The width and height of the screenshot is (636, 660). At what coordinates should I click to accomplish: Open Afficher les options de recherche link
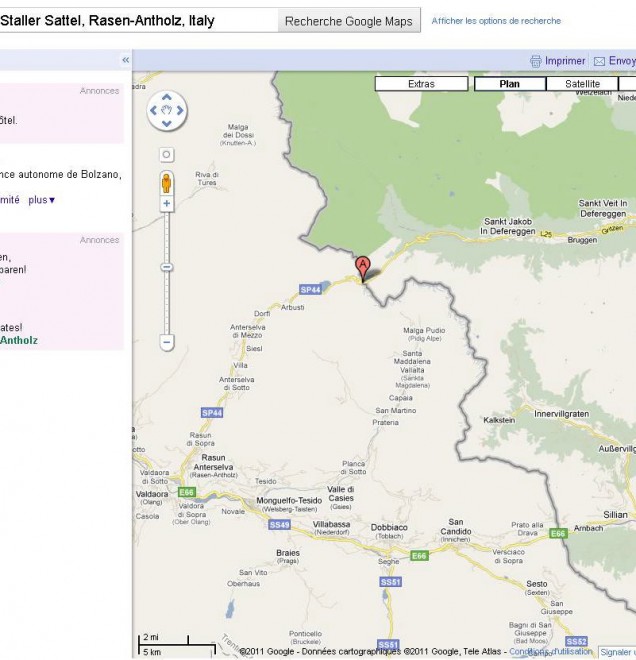[496, 21]
